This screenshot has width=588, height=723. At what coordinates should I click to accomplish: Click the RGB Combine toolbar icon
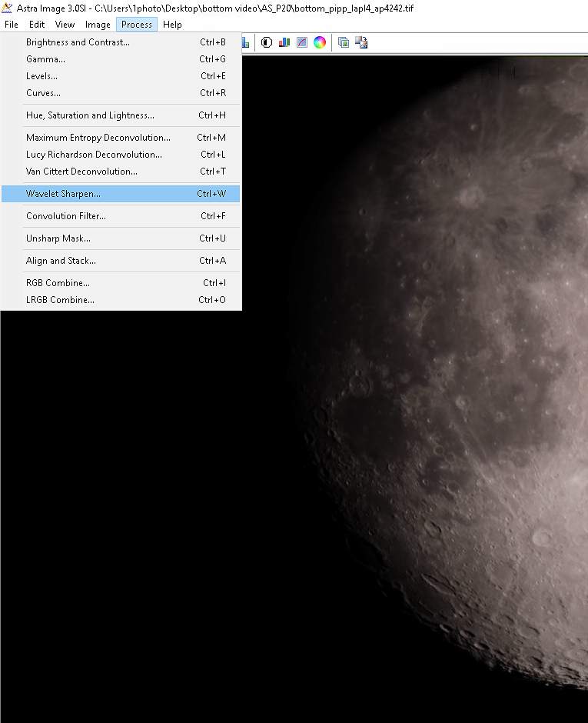(x=361, y=42)
